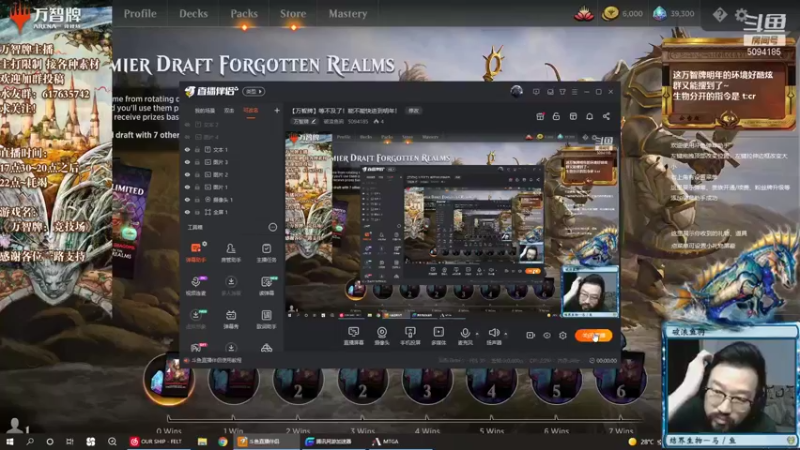Screen dimensions: 800x450
Task: Open the Store tab in MTG Arena
Action: point(293,14)
